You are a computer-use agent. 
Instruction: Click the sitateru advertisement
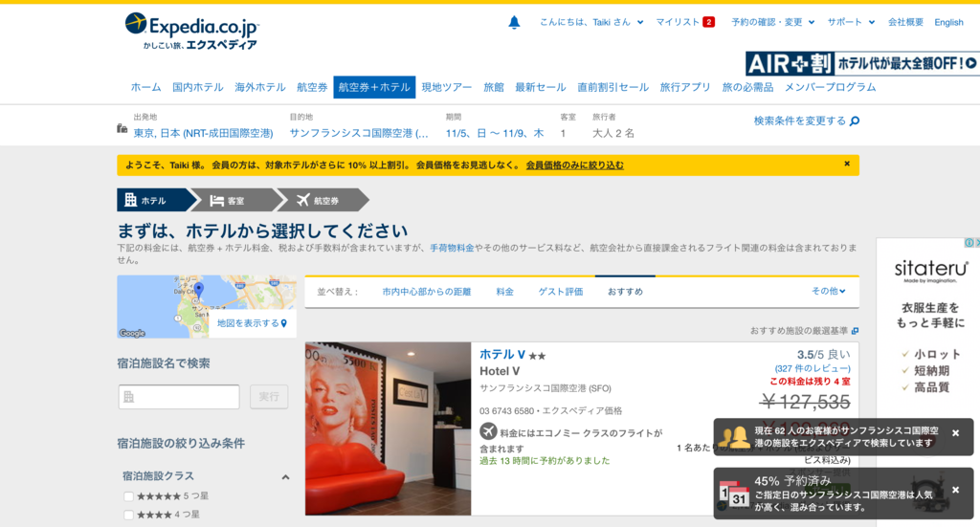pos(928,383)
